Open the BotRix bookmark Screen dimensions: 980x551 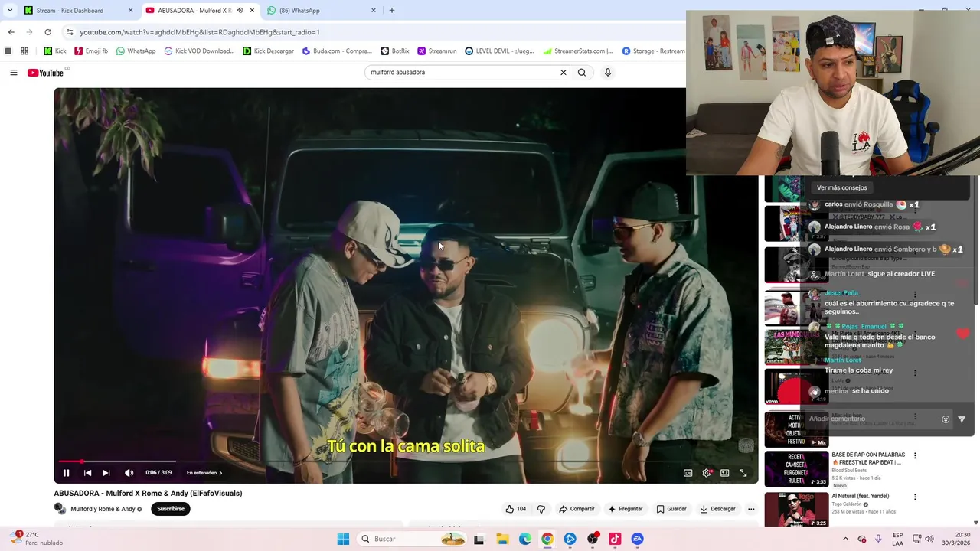tap(395, 51)
